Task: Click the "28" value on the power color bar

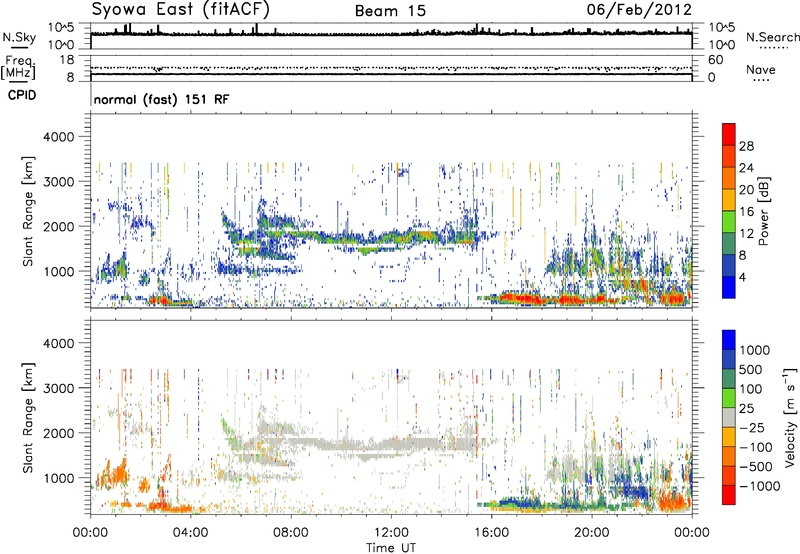Action: point(746,146)
